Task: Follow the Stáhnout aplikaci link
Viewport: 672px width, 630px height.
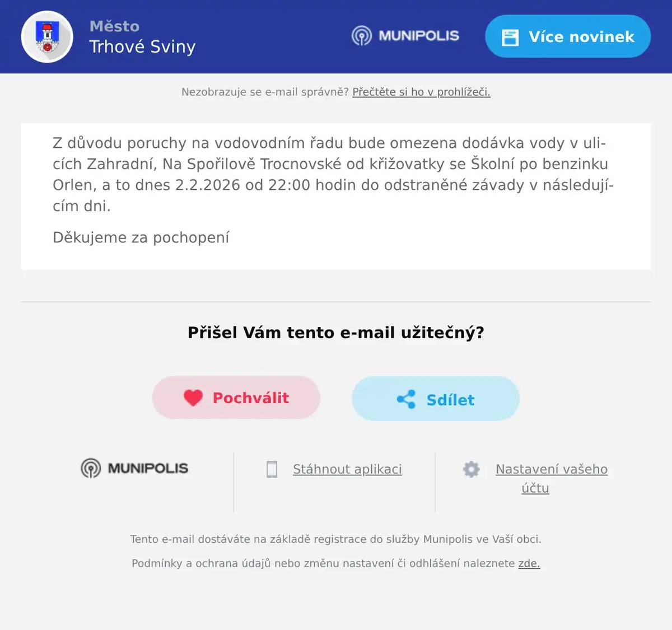Action: [347, 469]
